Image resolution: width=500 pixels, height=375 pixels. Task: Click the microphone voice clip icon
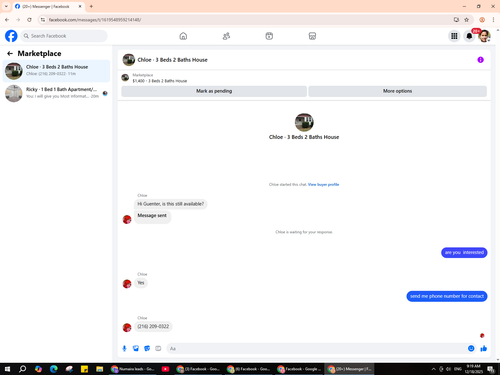click(x=124, y=348)
